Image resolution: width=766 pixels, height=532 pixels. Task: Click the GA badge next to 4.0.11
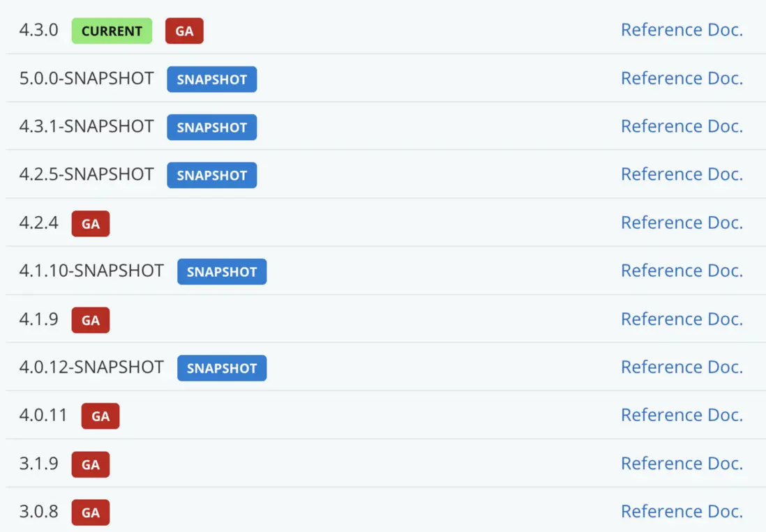pos(100,416)
